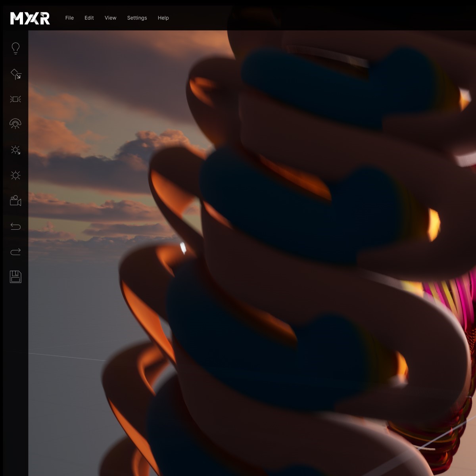Open the render frame tool
This screenshot has width=476, height=476.
pyautogui.click(x=15, y=99)
